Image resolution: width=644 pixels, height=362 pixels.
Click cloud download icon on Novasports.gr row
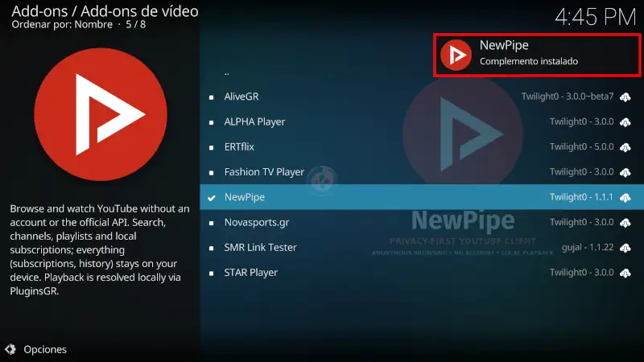pyautogui.click(x=625, y=223)
